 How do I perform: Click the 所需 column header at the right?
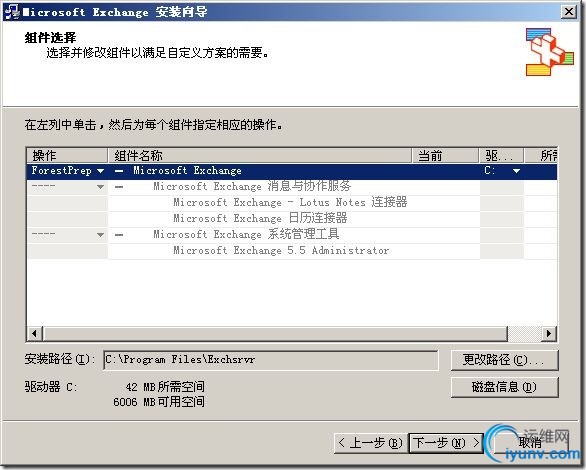point(541,155)
